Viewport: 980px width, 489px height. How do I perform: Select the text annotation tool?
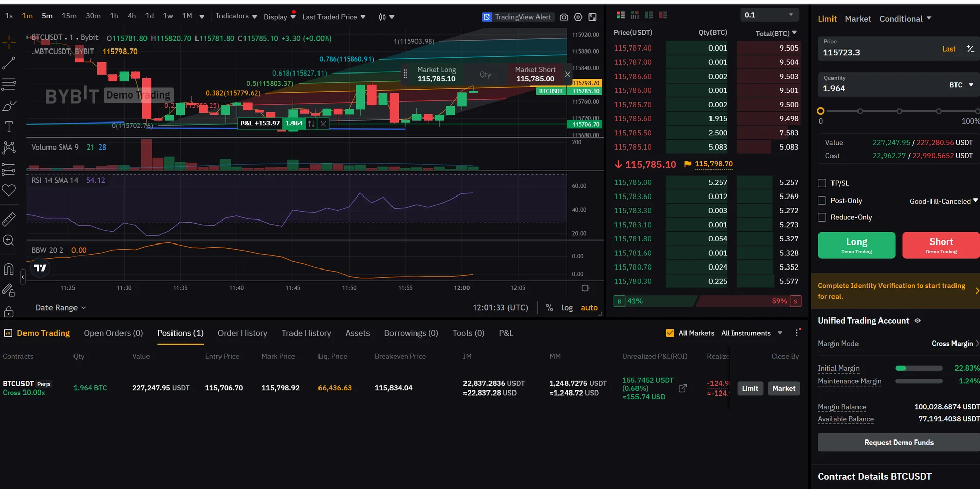pos(9,127)
